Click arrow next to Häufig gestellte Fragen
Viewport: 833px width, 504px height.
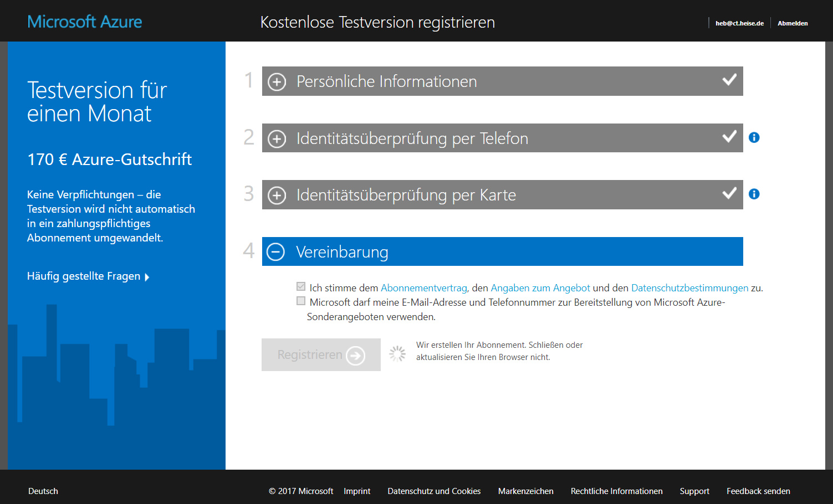[x=147, y=277]
